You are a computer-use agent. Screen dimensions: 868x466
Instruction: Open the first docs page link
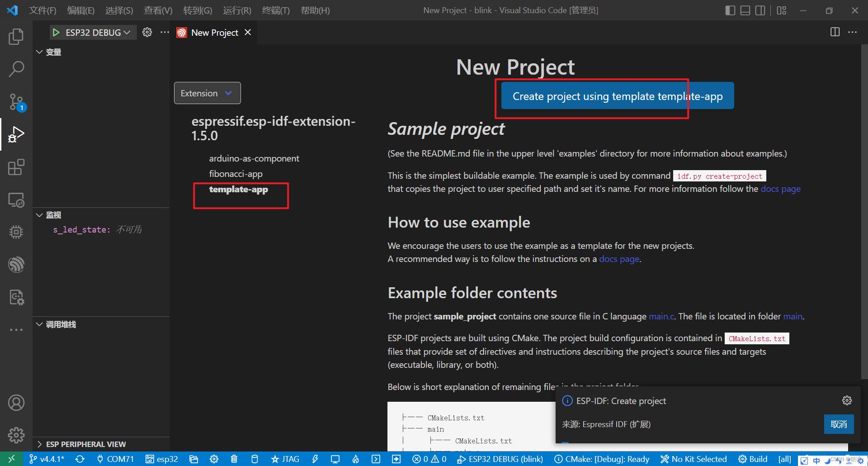(780, 189)
